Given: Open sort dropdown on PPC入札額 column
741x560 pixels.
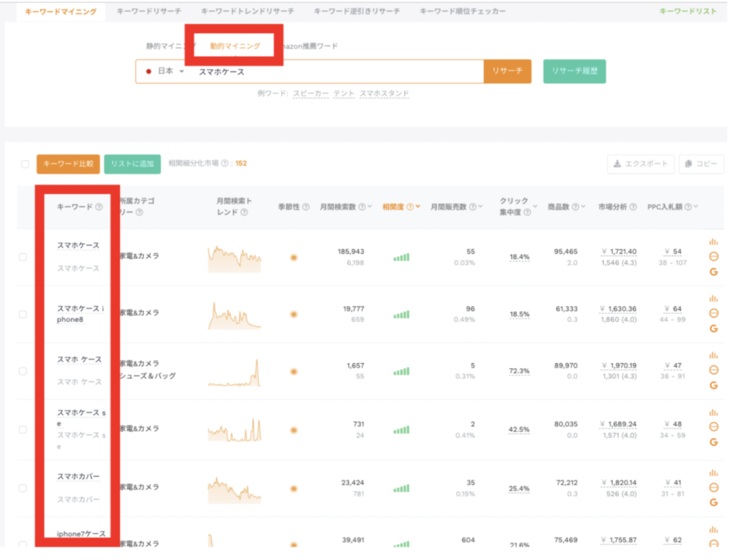Looking at the screenshot, I should click(695, 207).
